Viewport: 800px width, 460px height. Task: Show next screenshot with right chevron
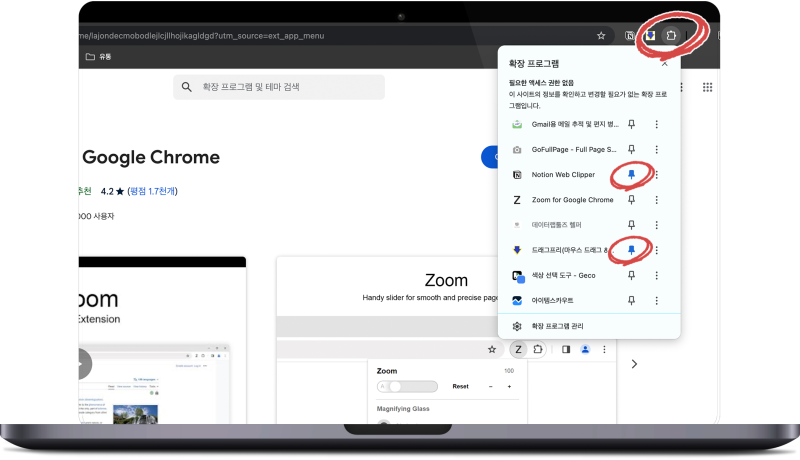click(x=634, y=364)
